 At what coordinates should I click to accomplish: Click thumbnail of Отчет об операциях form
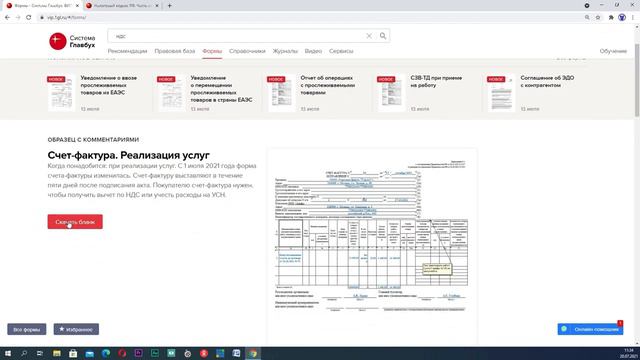(x=281, y=93)
